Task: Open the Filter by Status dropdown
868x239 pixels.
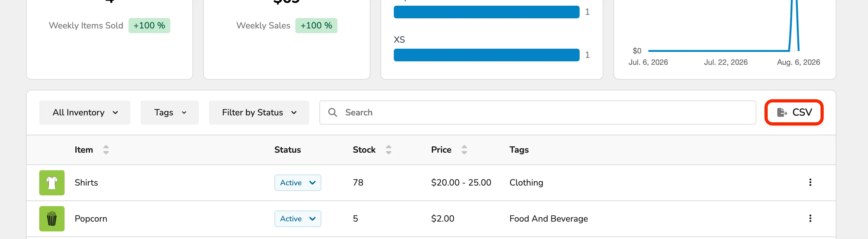Action: (x=259, y=113)
